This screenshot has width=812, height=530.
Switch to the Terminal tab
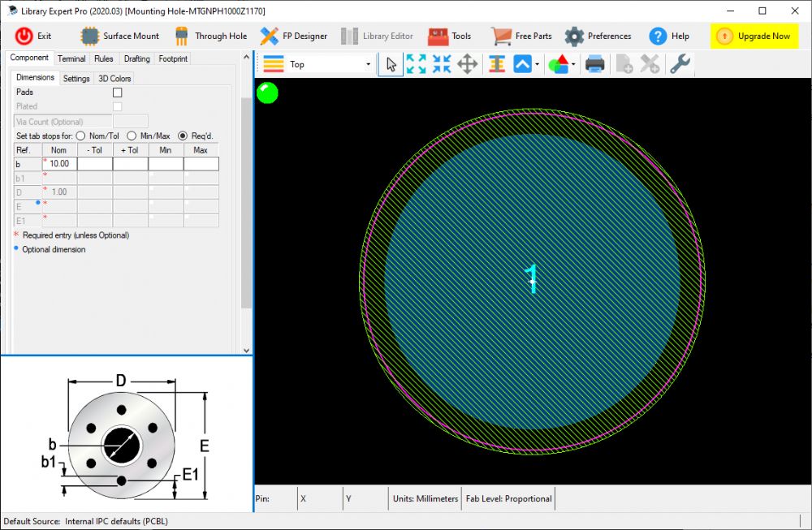click(x=71, y=58)
